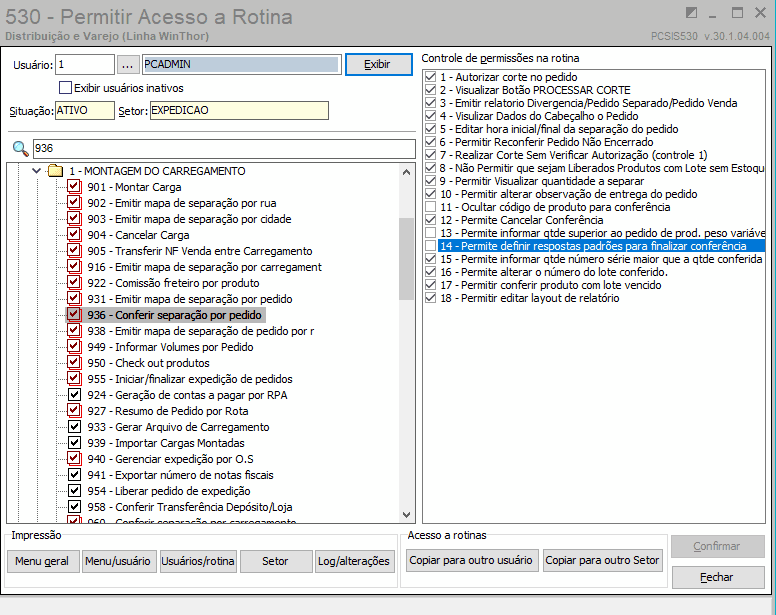Click Copiar para outro usuário button
The height and width of the screenshot is (615, 776).
[x=472, y=561]
